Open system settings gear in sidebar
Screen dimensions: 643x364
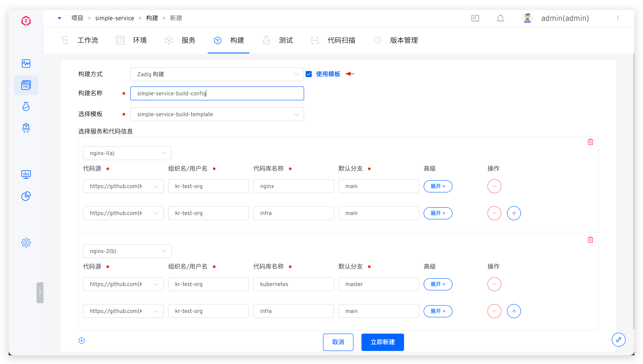pyautogui.click(x=26, y=243)
